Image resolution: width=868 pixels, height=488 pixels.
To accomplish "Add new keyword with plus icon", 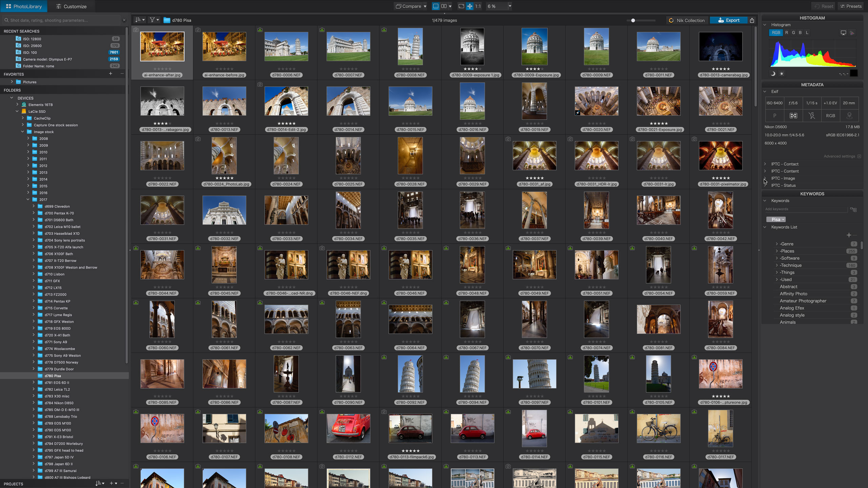I will [x=849, y=235].
